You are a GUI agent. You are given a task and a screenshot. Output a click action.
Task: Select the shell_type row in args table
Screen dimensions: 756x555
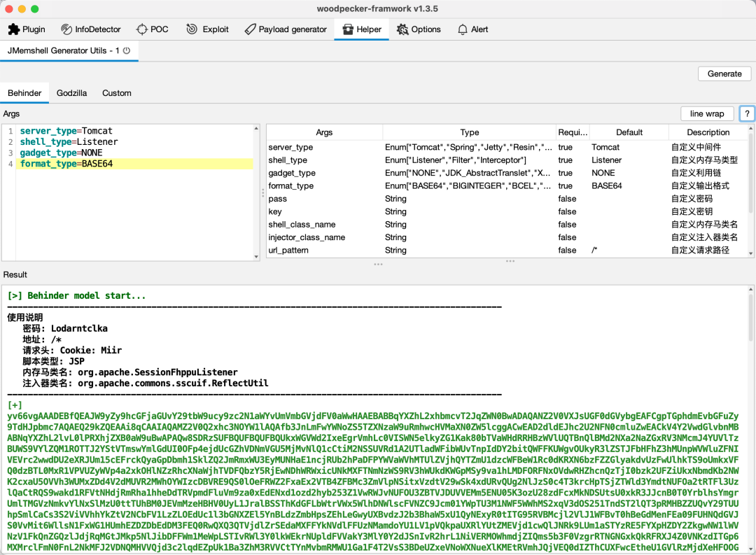(x=507, y=160)
